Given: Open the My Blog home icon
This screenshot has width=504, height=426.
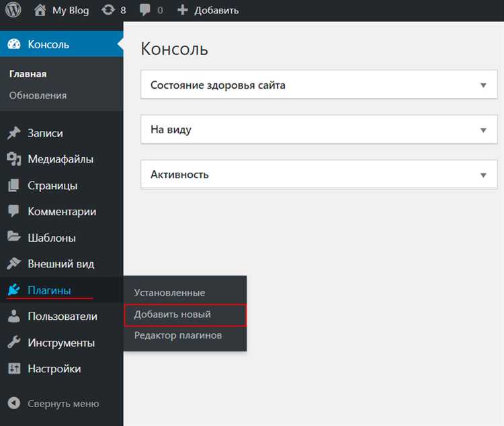Looking at the screenshot, I should pyautogui.click(x=40, y=11).
